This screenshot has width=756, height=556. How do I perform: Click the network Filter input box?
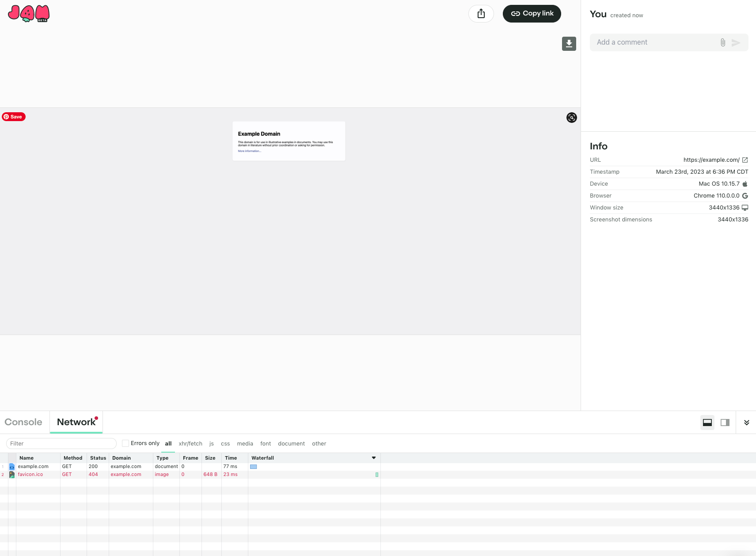point(61,444)
